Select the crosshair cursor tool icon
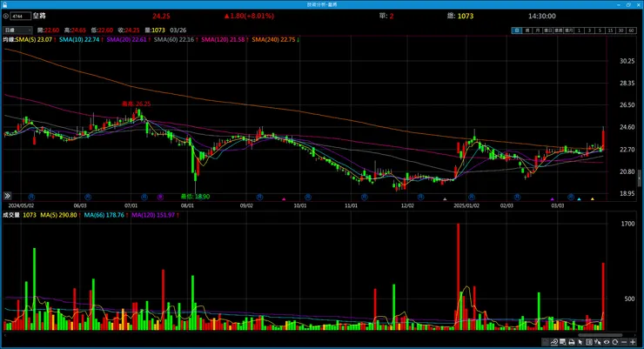This screenshot has width=644, height=349. point(598,342)
